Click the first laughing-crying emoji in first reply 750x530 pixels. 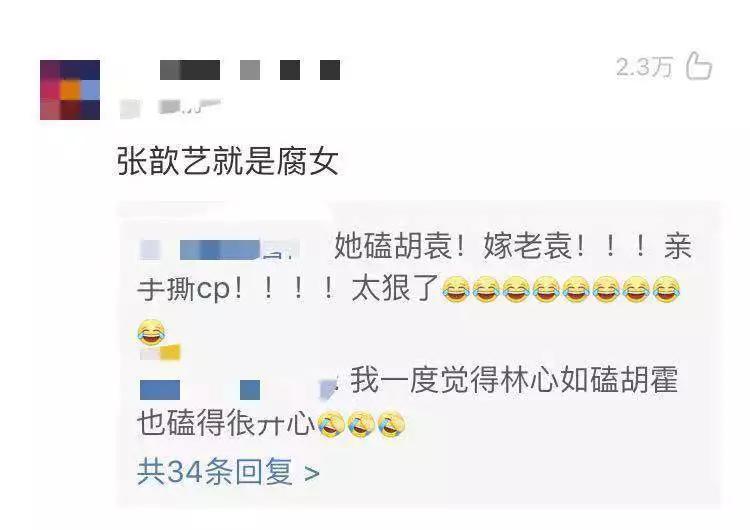456,289
